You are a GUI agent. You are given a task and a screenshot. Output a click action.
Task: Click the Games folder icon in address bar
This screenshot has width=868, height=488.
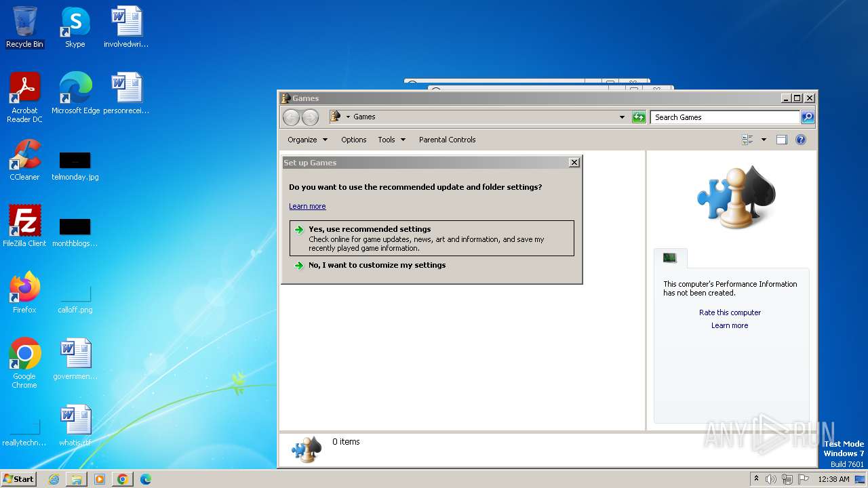click(335, 117)
